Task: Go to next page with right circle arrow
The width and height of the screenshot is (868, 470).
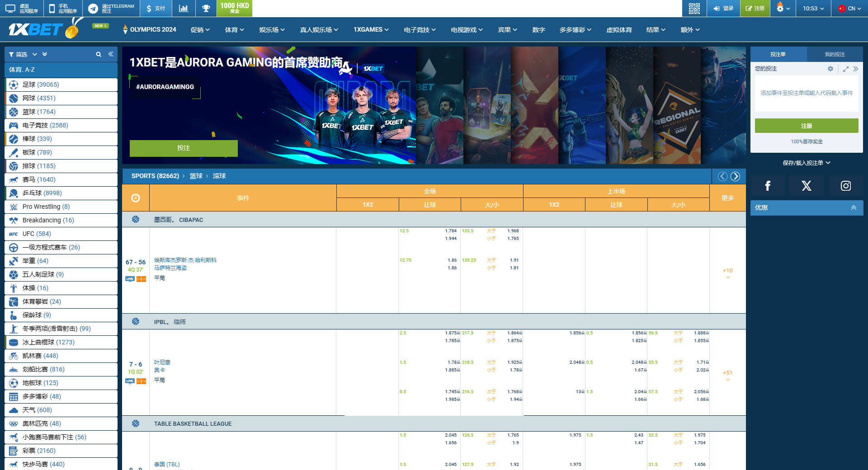Action: pyautogui.click(x=736, y=176)
